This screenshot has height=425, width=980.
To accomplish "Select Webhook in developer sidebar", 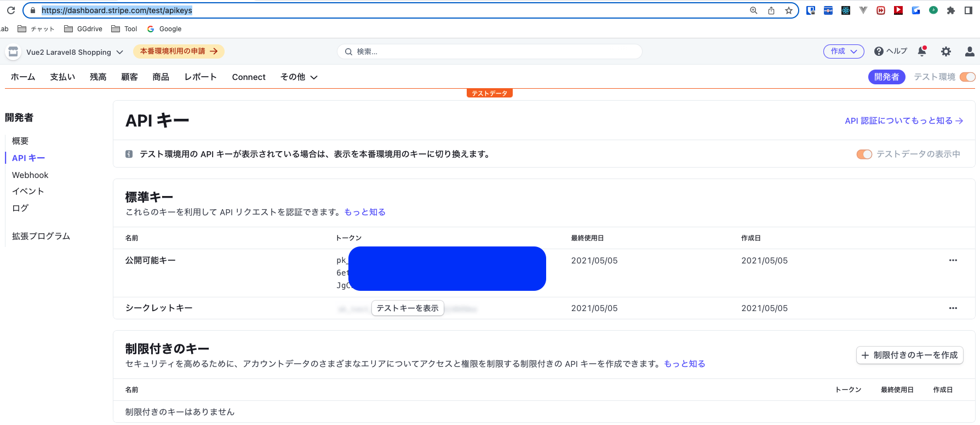I will (x=30, y=175).
